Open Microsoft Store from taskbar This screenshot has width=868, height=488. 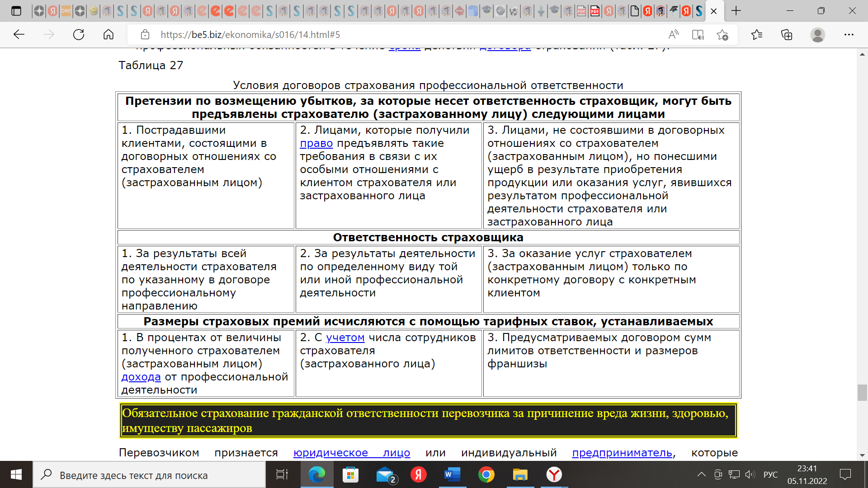click(351, 474)
